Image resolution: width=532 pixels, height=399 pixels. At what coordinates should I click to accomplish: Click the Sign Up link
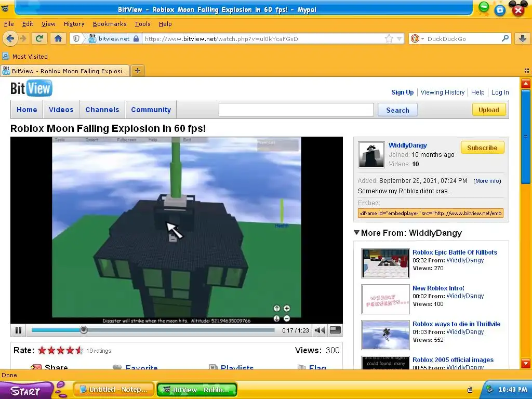pos(403,92)
